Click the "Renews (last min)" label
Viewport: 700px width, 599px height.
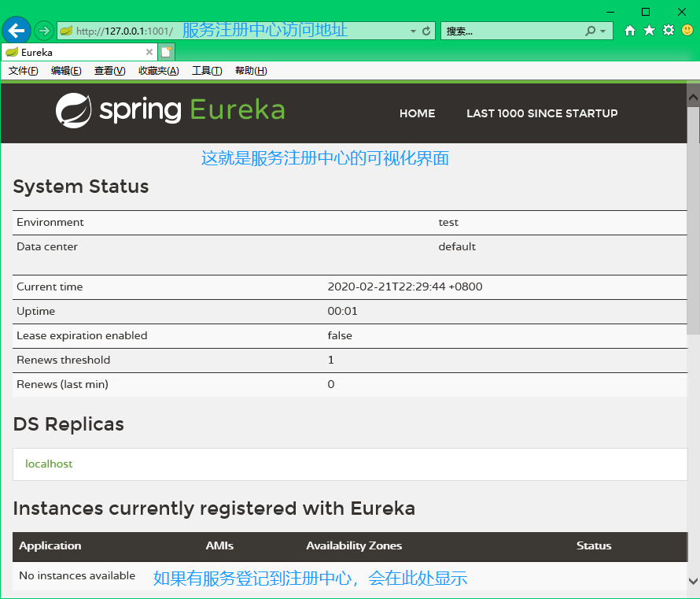(62, 385)
